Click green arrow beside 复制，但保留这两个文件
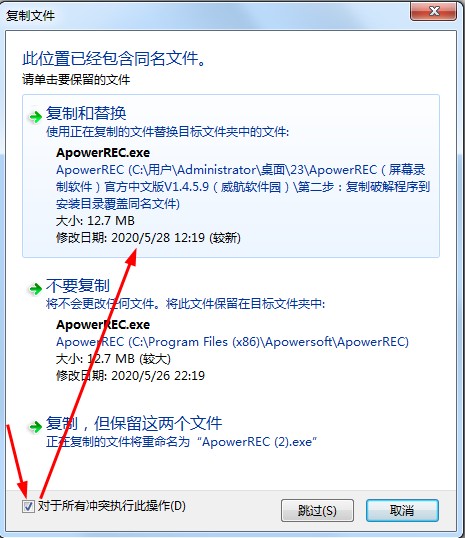465x538 pixels. (35, 426)
